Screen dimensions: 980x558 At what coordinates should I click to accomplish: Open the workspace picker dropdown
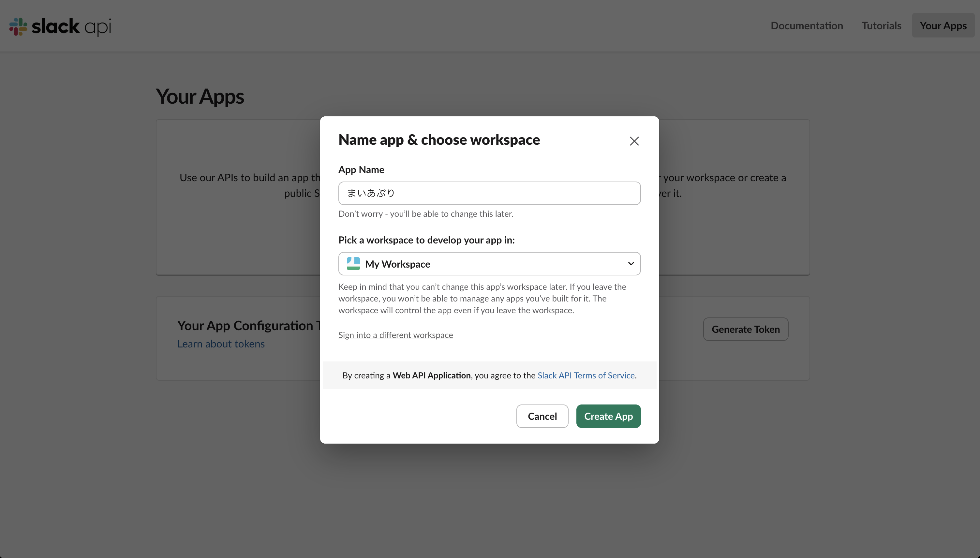click(489, 263)
